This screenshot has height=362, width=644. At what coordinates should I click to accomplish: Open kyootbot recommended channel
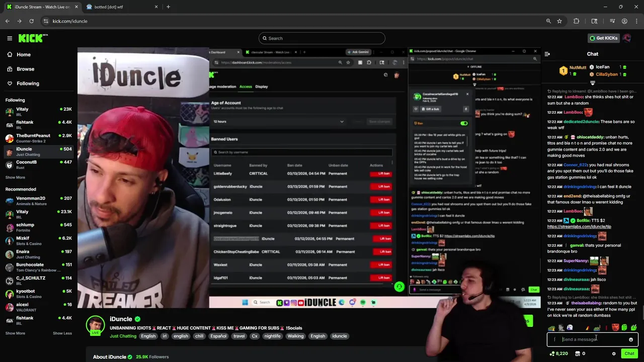(39, 294)
